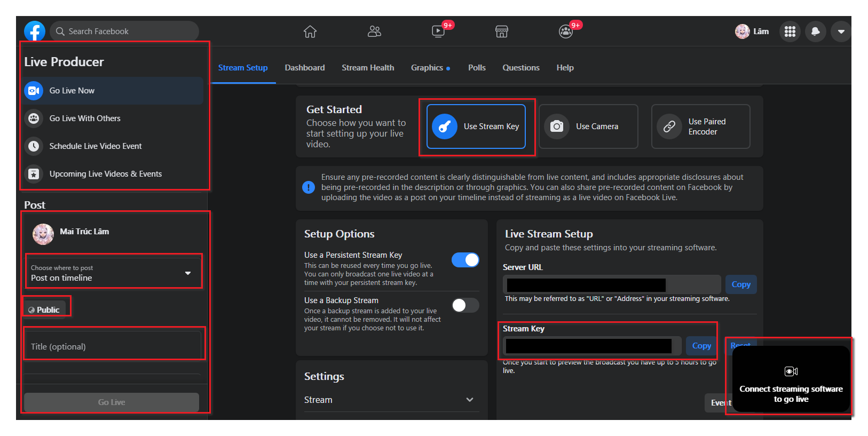The height and width of the screenshot is (436, 868).
Task: Select Go Live Now menu item
Action: click(113, 91)
